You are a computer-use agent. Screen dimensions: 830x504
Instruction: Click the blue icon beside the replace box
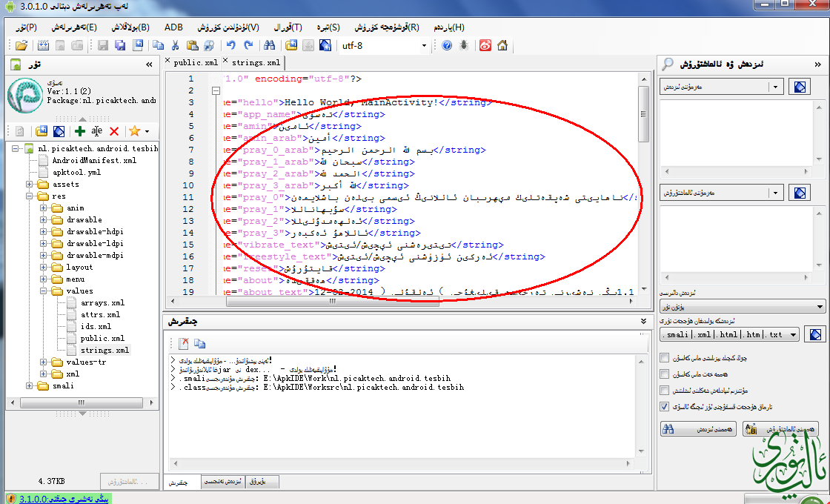(800, 193)
